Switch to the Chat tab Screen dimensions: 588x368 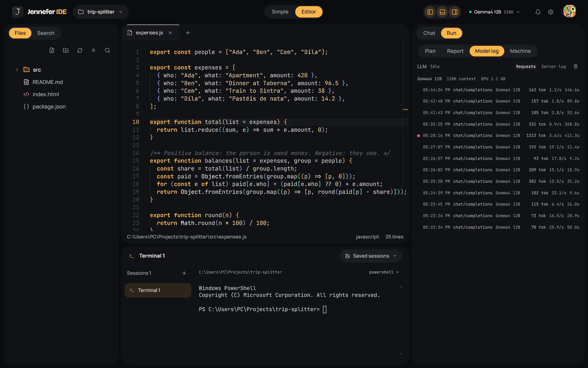(429, 33)
